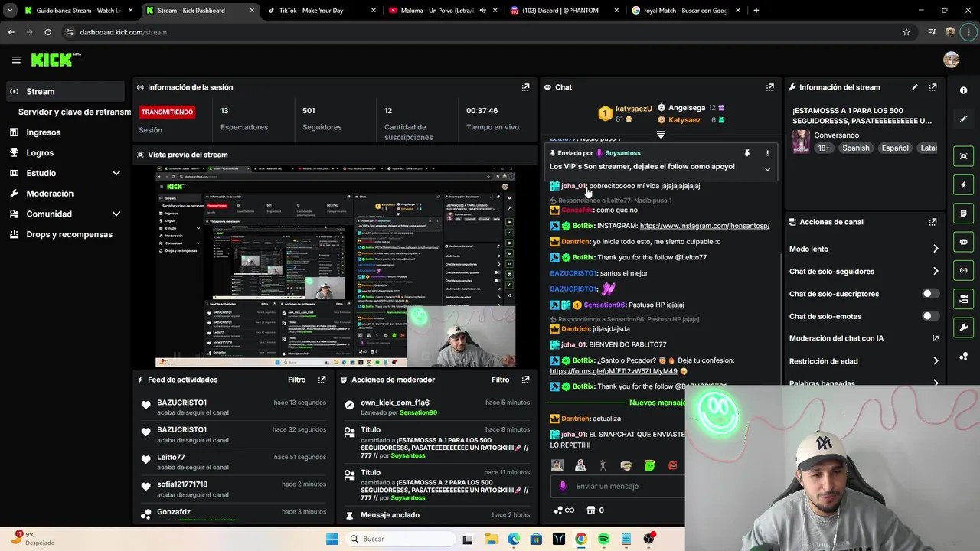Open the chat shop icon
The image size is (980, 551).
591,510
